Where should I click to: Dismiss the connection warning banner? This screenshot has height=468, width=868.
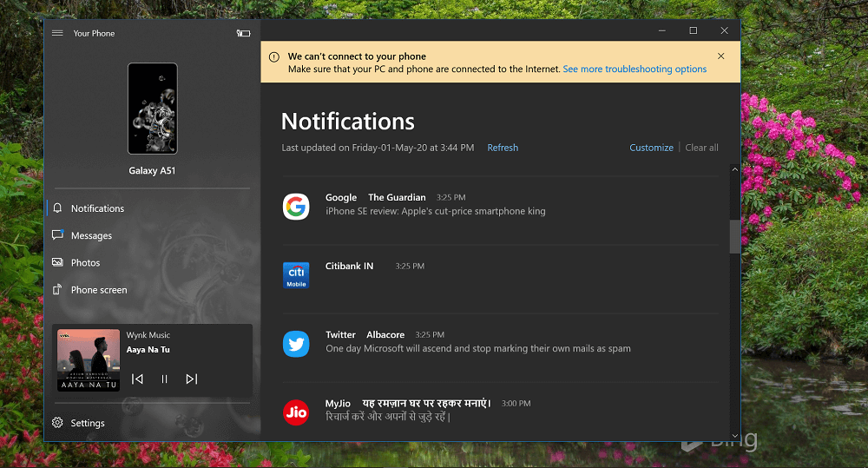pyautogui.click(x=720, y=56)
